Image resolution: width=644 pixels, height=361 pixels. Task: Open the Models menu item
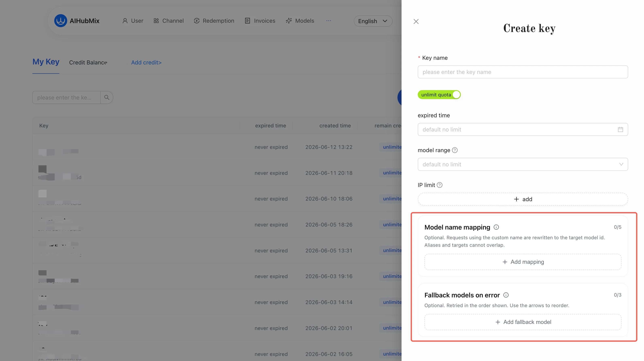(300, 21)
